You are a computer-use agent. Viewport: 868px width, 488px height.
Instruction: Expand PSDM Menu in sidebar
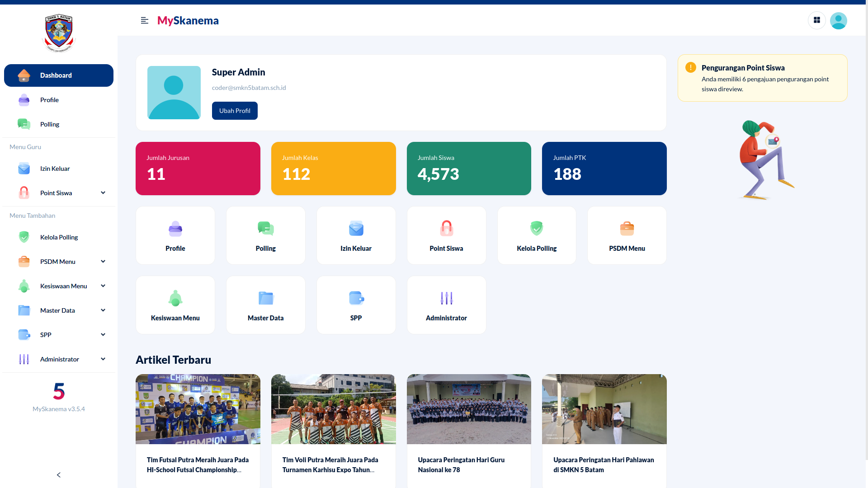pos(103,262)
